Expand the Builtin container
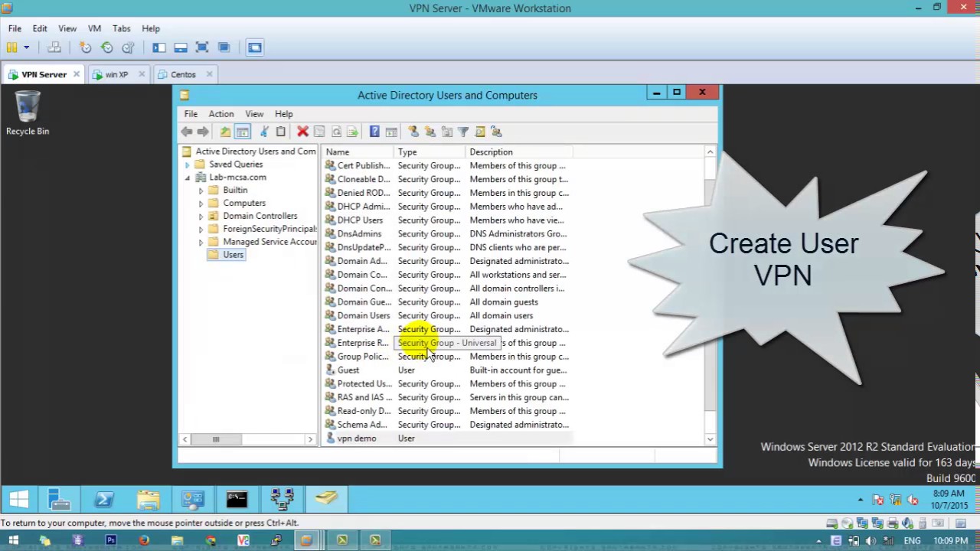The width and height of the screenshot is (980, 551). 201,191
